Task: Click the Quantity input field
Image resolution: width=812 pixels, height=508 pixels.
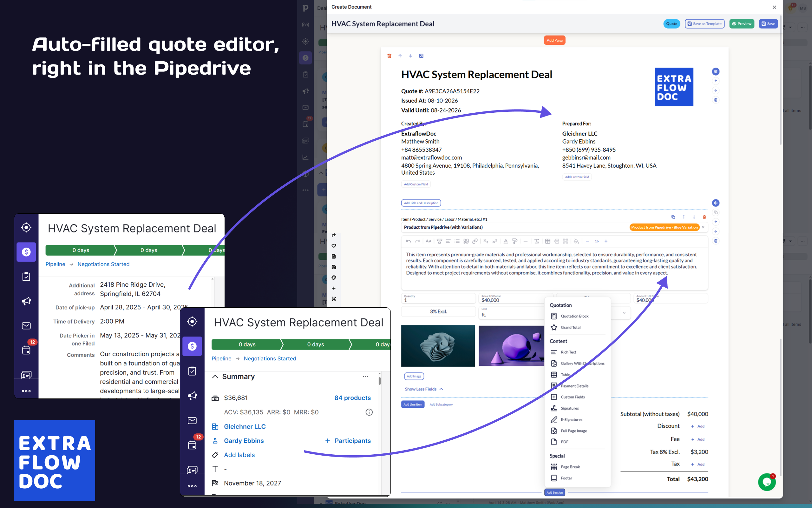Action: pyautogui.click(x=438, y=298)
